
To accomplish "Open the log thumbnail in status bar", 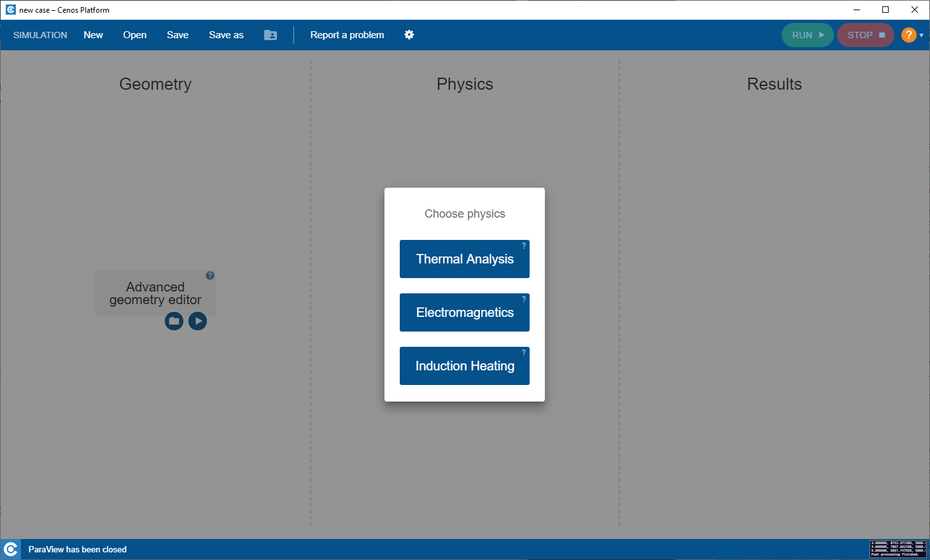I will pos(898,549).
